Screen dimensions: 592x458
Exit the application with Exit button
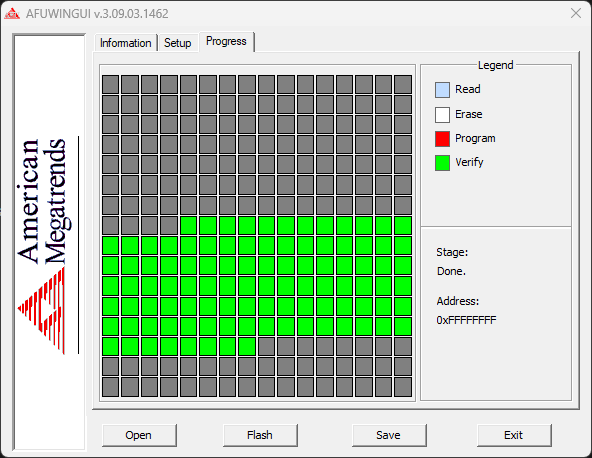pos(514,435)
